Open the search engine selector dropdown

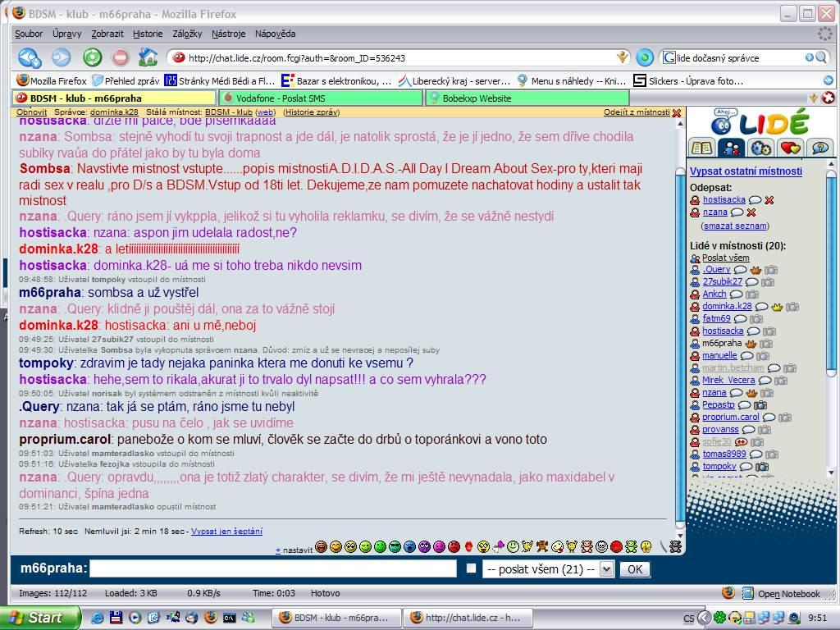[669, 57]
